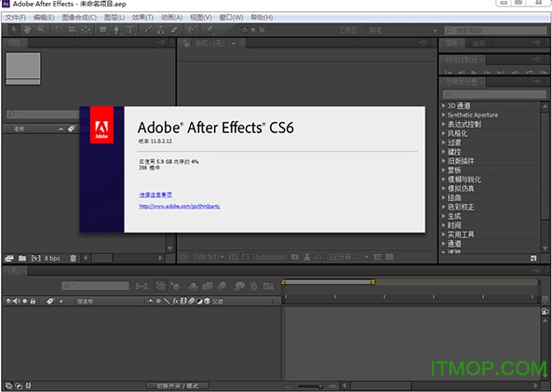Select the Selection arrow tool

pyautogui.click(x=14, y=30)
